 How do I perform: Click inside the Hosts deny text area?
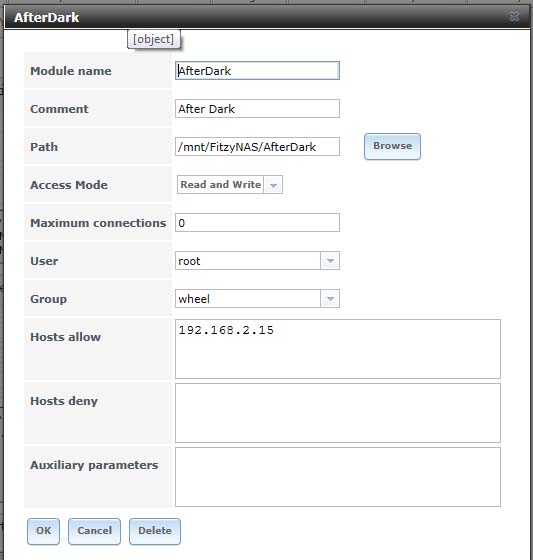[338, 413]
